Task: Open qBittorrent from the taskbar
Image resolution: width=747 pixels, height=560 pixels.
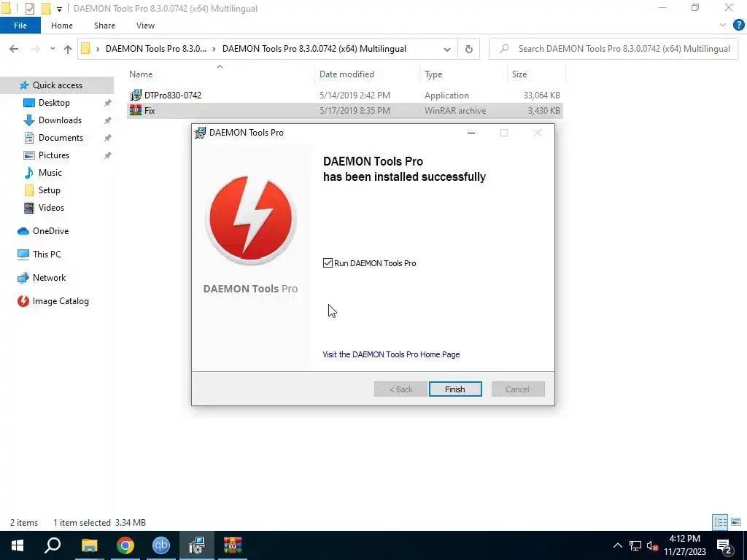Action: click(x=161, y=545)
